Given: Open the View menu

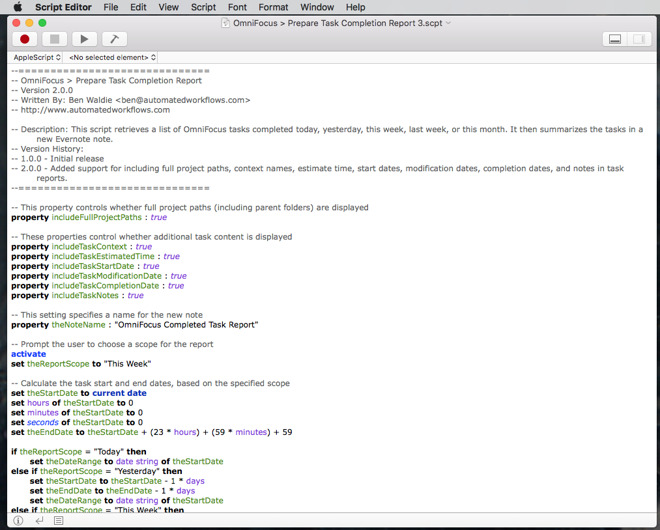Looking at the screenshot, I should 168,7.
